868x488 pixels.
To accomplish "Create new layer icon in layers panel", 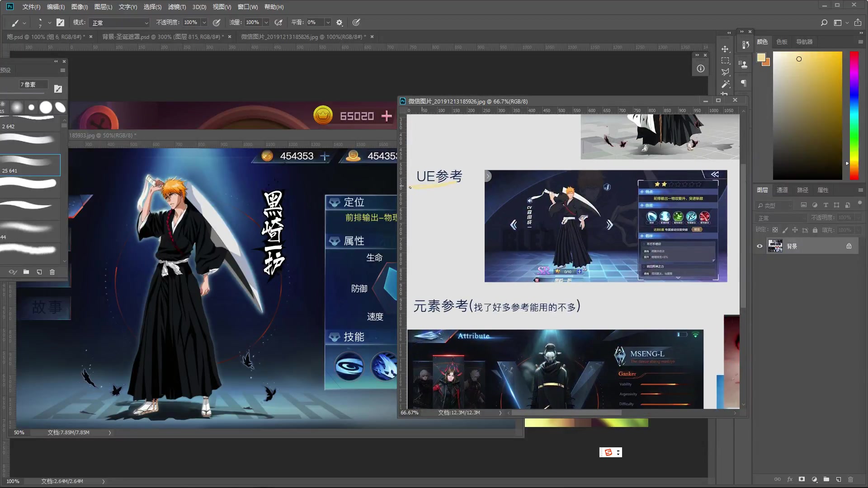I will click(839, 479).
